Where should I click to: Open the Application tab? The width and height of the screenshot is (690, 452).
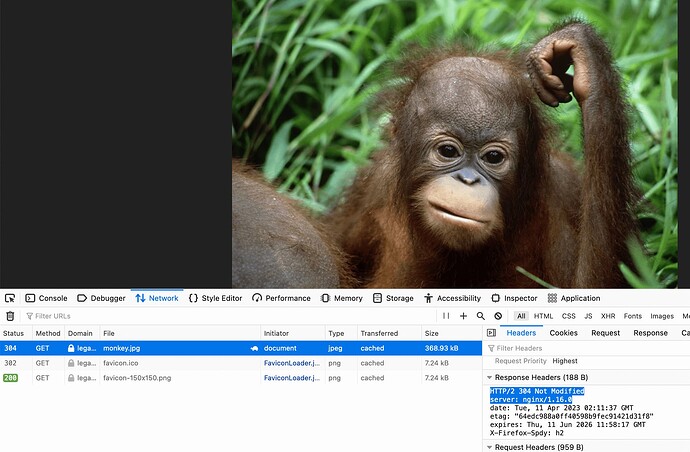tap(574, 298)
